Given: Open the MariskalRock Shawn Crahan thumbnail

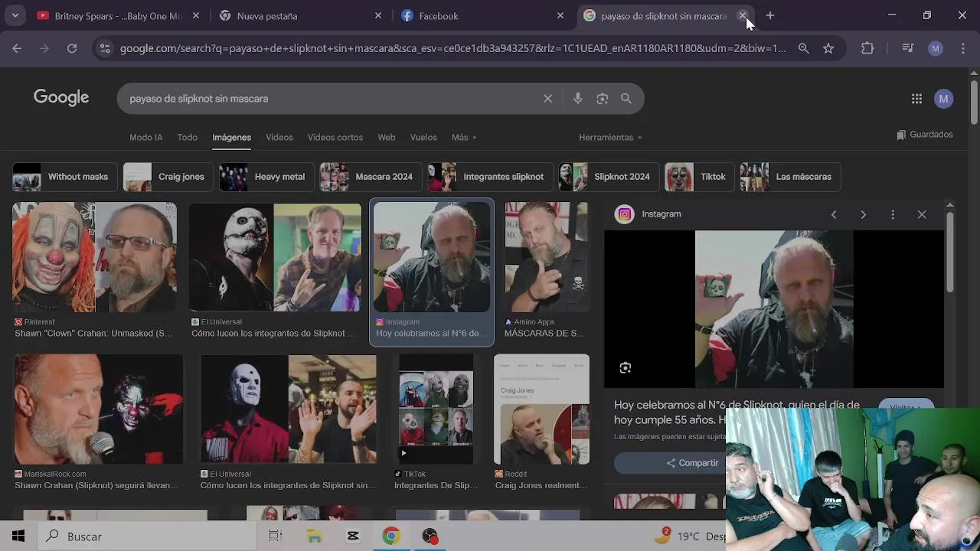Looking at the screenshot, I should (x=99, y=409).
